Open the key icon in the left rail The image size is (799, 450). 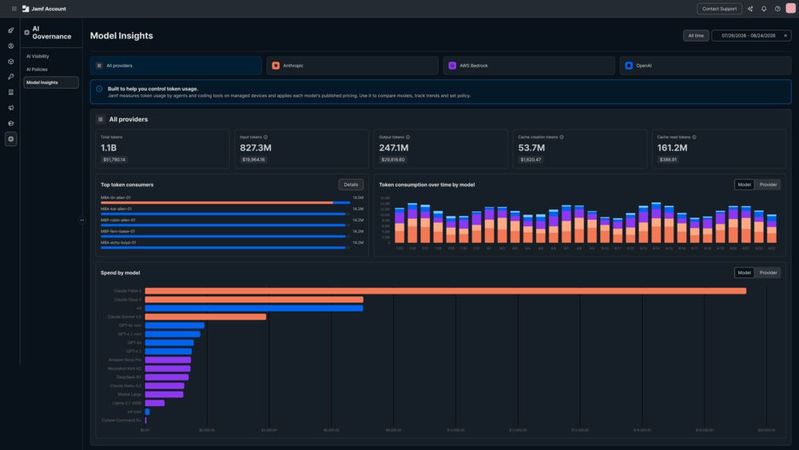point(11,77)
